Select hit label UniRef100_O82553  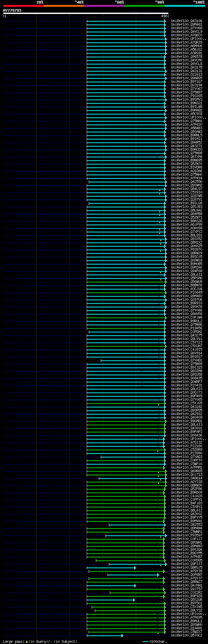pos(187,525)
